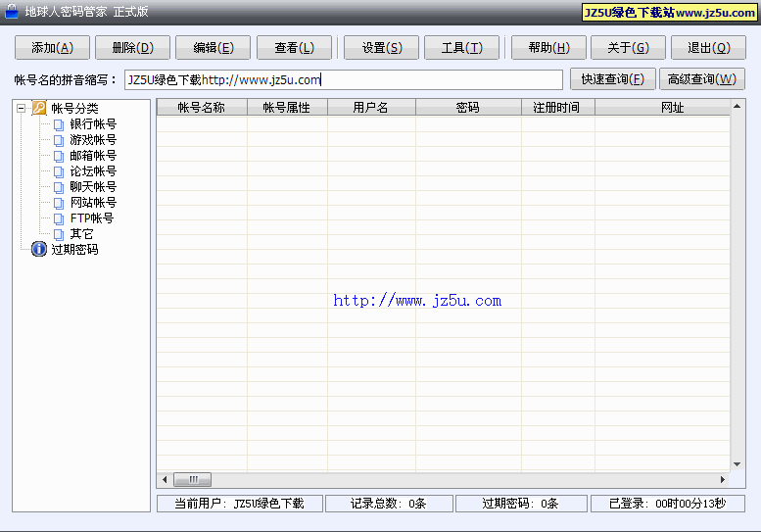
Task: Sort by 注册时间 column header
Action: tap(558, 107)
